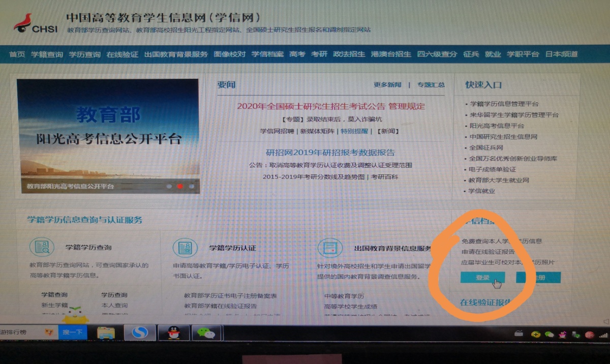Open the 更多新闻 link
Image resolution: width=610 pixels, height=364 pixels.
point(387,85)
